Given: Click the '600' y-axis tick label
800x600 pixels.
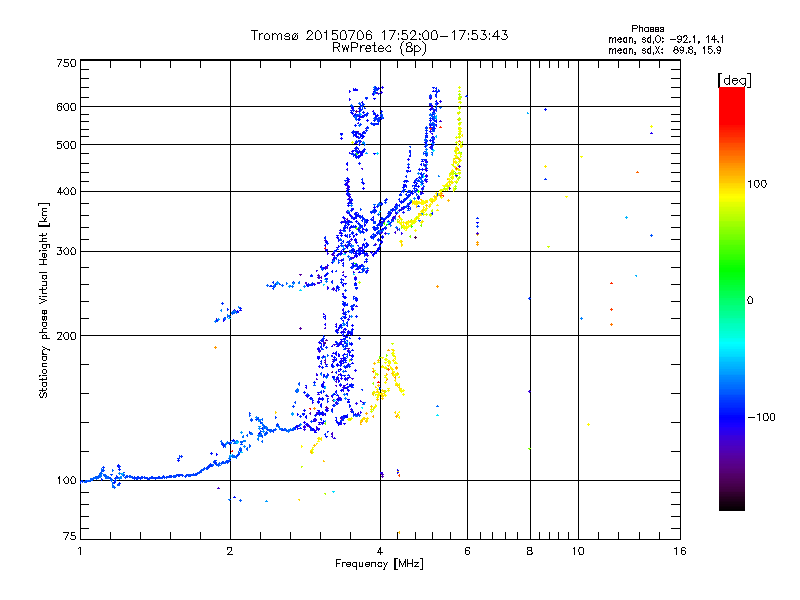Looking at the screenshot, I should (x=66, y=107).
